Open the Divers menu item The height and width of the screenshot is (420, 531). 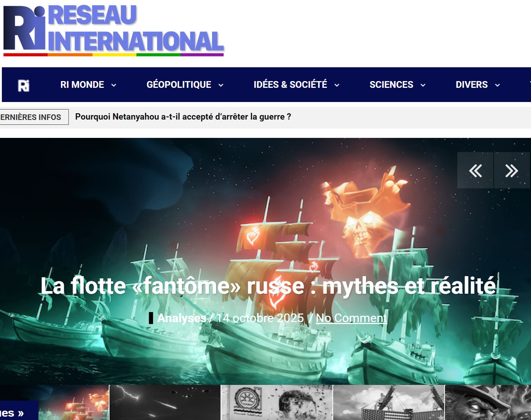(472, 85)
